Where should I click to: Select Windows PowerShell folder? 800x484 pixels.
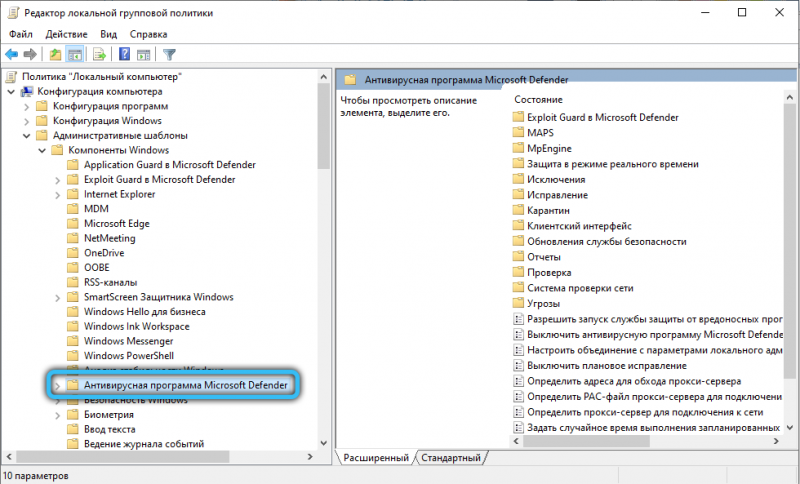pos(129,355)
